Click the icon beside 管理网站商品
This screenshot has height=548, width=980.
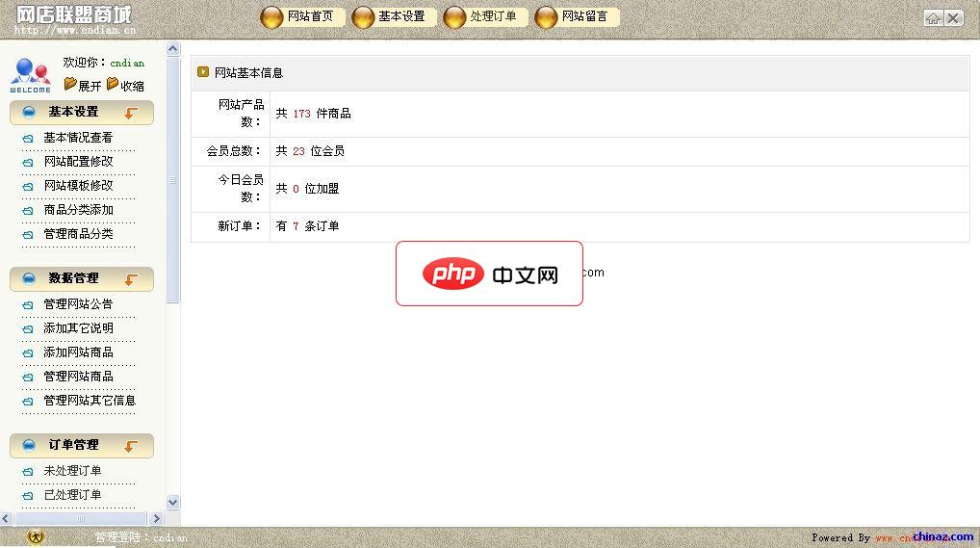coord(28,378)
